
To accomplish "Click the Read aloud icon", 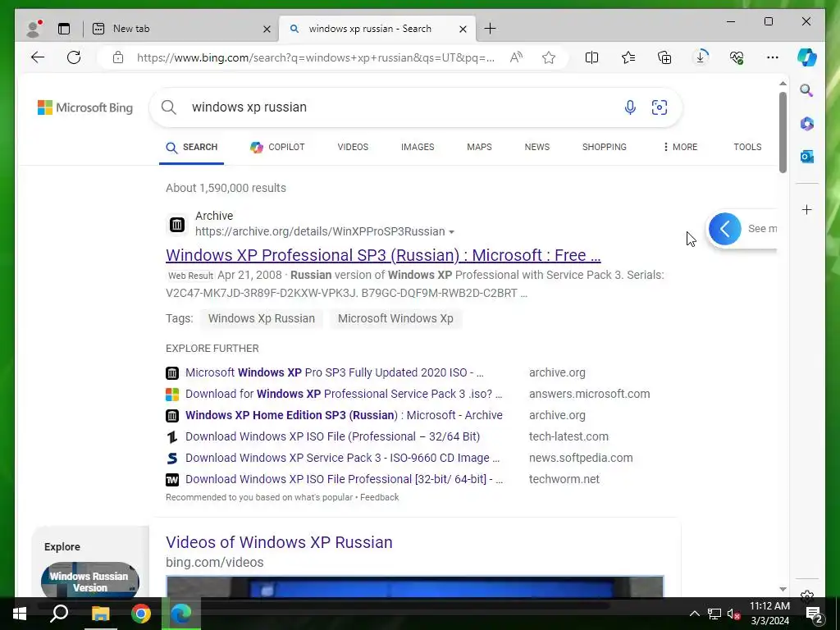I will 516,57.
